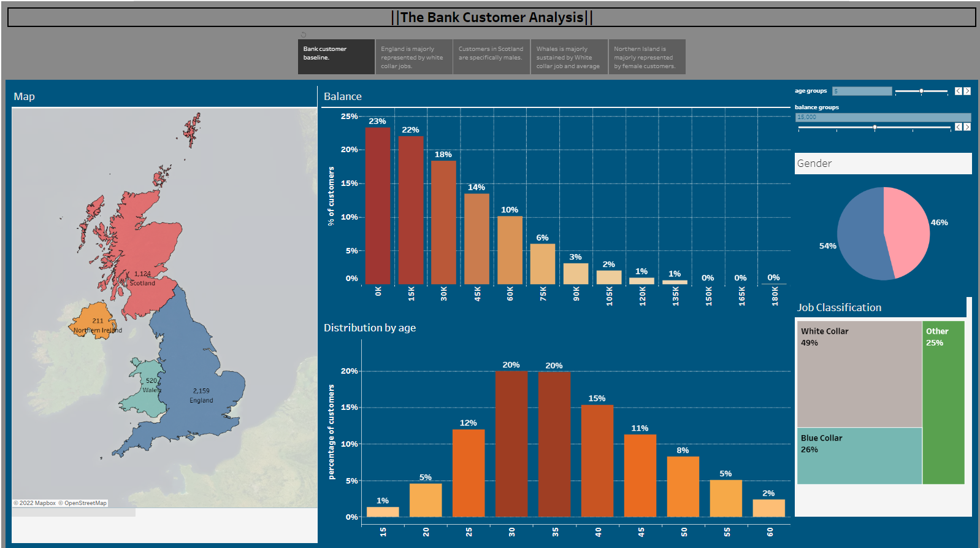980x548 pixels.
Task: Decrease balance groups with left arrow
Action: [959, 127]
